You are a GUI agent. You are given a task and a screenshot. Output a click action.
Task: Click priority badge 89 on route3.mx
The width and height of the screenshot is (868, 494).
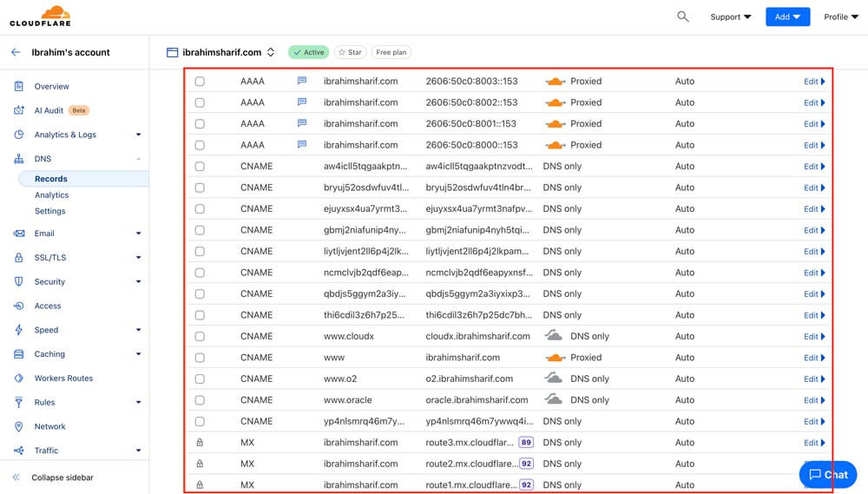click(526, 443)
